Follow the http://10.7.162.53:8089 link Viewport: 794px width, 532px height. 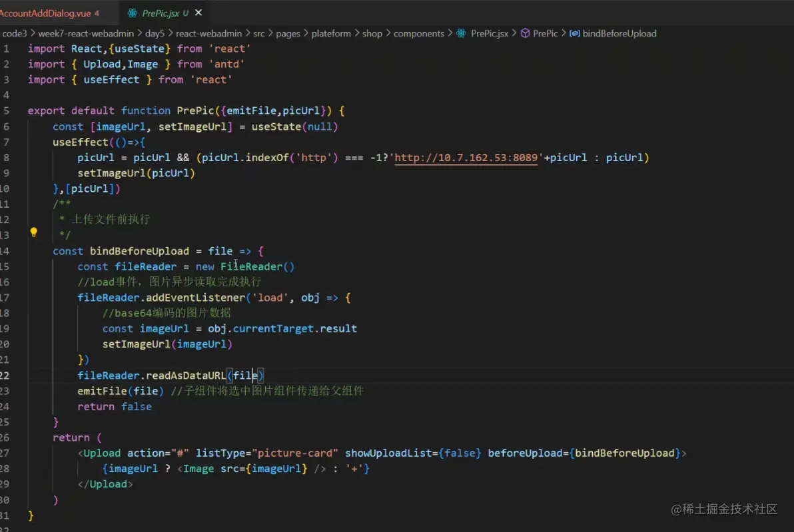466,157
